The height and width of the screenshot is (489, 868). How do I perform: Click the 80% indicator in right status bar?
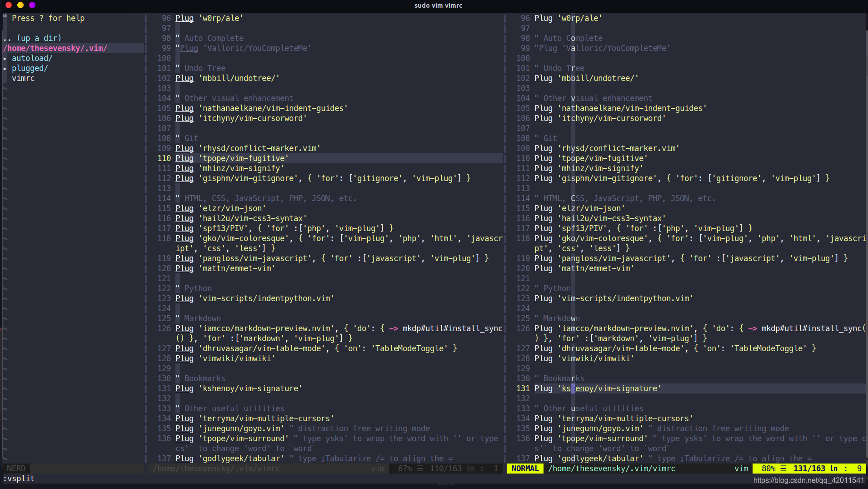tap(768, 469)
